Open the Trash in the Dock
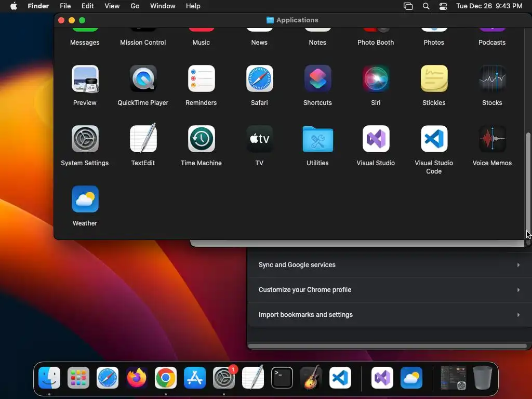The image size is (532, 399). (x=483, y=378)
